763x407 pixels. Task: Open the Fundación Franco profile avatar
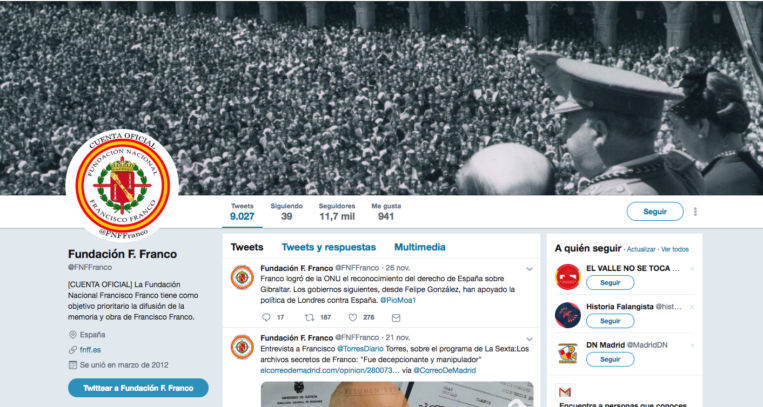point(122,185)
